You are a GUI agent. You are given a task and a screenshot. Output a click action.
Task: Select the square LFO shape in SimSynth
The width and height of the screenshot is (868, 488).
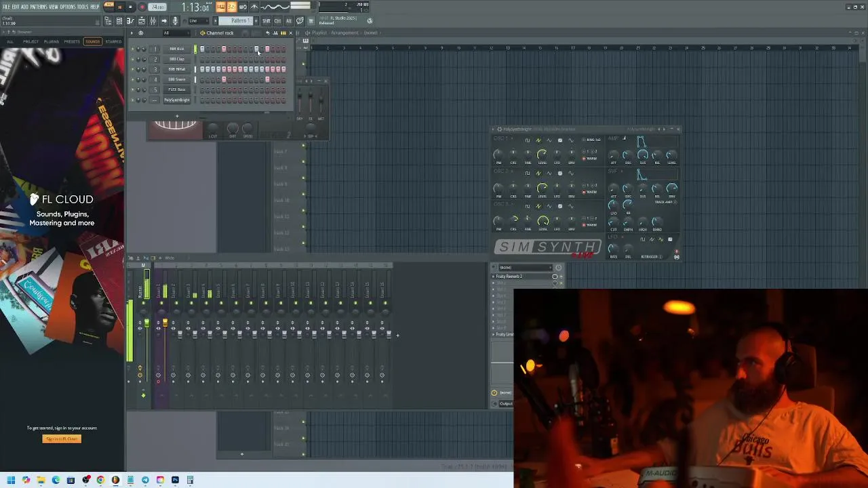643,239
